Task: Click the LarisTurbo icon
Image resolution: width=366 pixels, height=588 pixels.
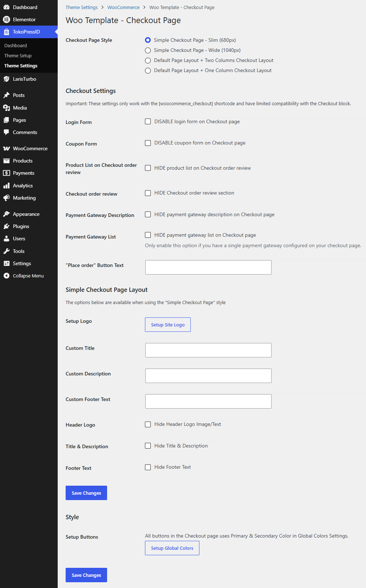Action: tap(6, 79)
